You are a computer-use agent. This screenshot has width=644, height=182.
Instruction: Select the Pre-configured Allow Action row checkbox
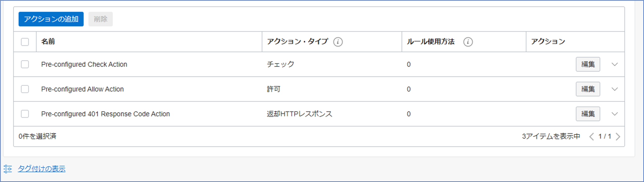click(25, 89)
